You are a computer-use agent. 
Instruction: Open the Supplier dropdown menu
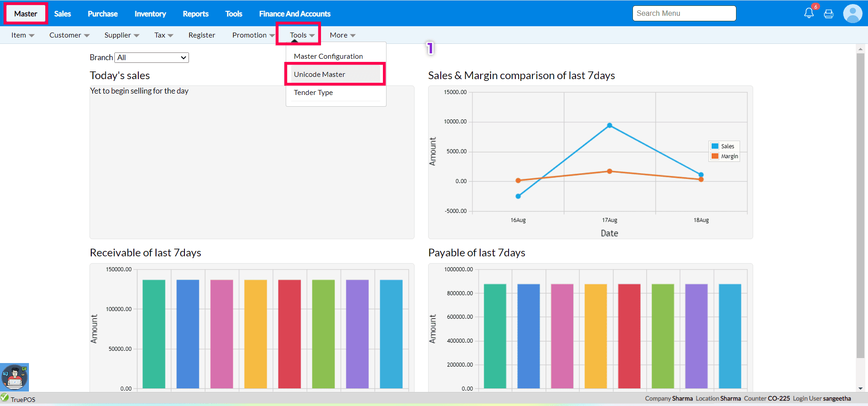click(x=122, y=35)
